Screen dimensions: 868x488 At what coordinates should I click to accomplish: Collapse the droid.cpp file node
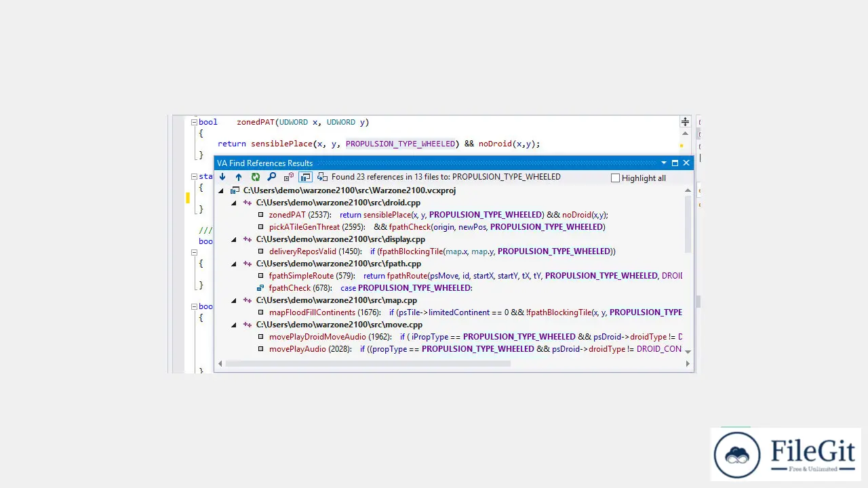[234, 203]
